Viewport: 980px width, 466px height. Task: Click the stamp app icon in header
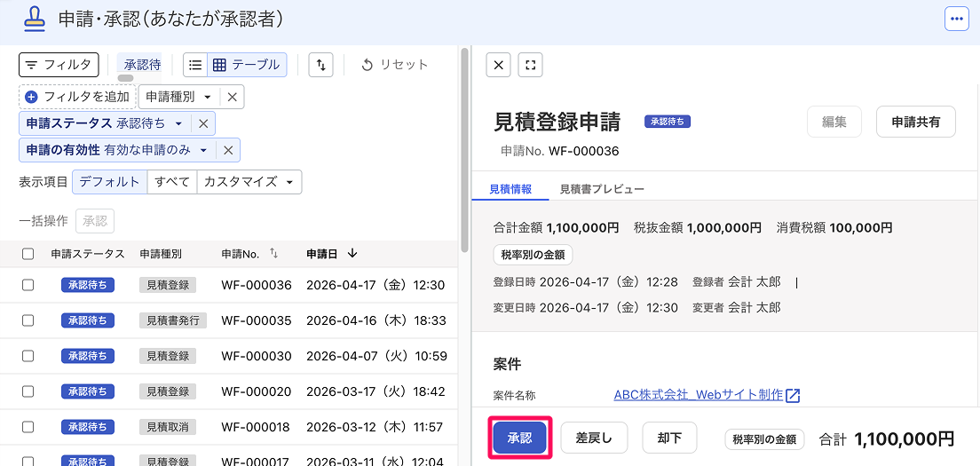pyautogui.click(x=35, y=20)
